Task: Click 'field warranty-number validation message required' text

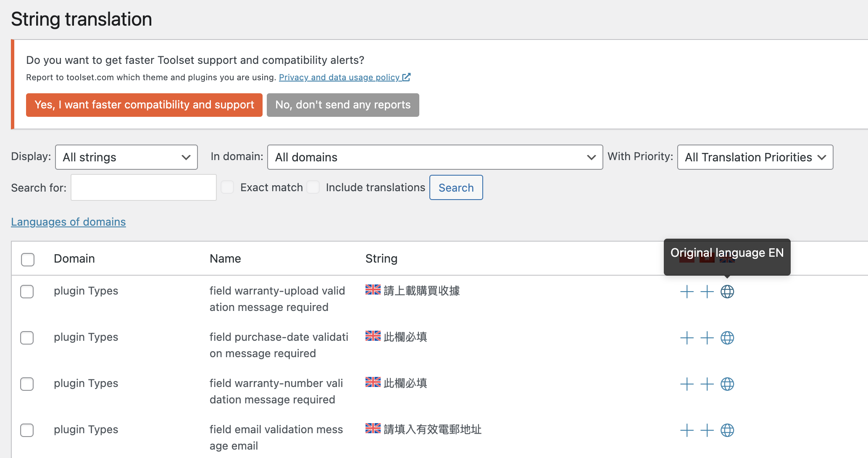Action: (x=276, y=391)
